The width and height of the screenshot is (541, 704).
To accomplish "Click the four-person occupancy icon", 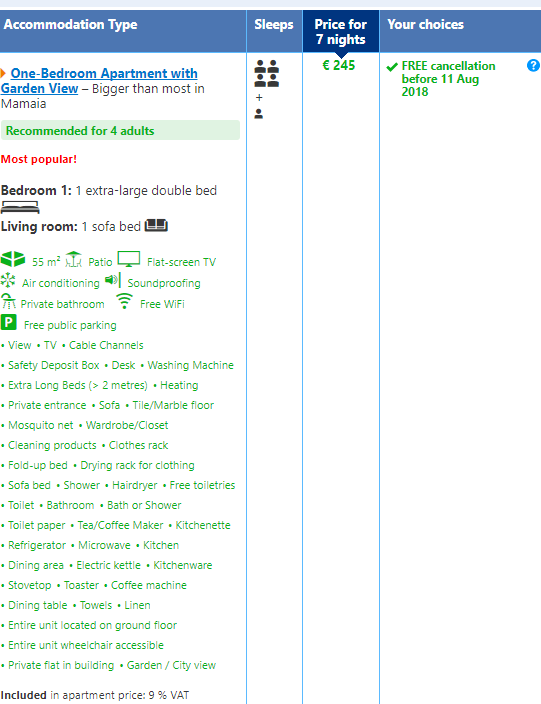I will [x=267, y=74].
